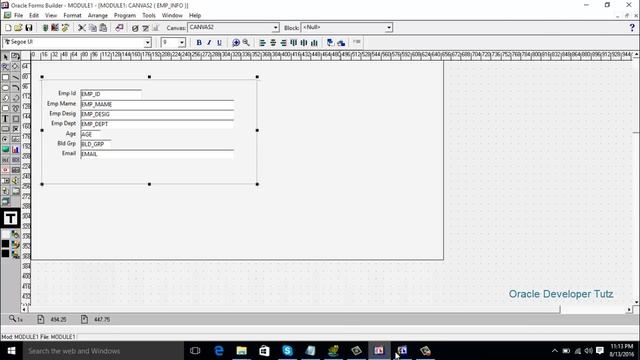Pick the Select arrow tool in the palette
This screenshot has height=360, width=640.
pos(5,56)
